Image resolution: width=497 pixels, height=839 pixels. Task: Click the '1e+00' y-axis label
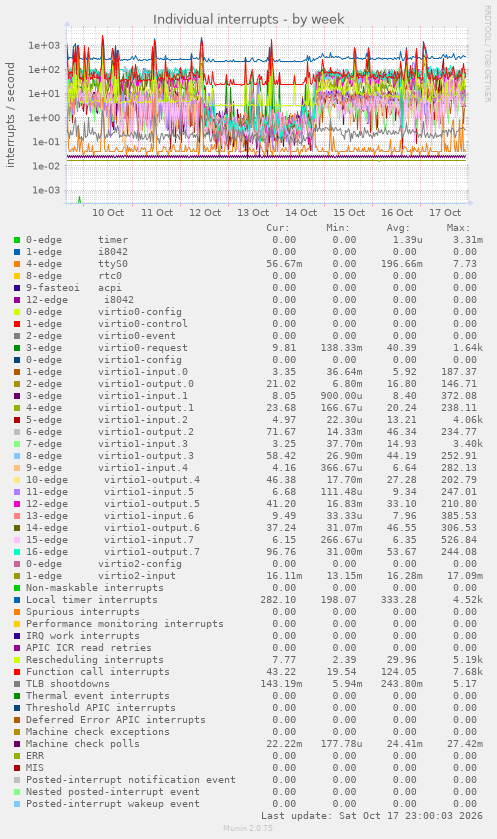44,118
